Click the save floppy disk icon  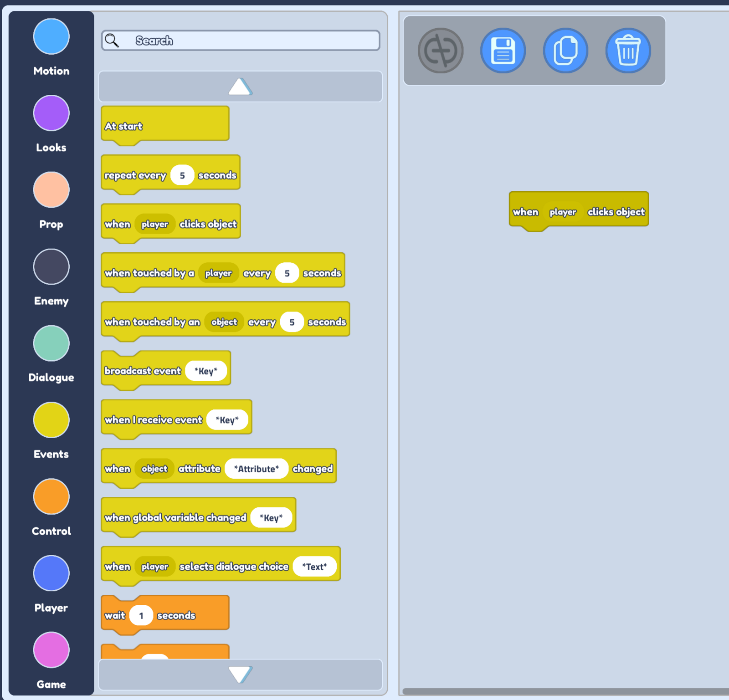[x=503, y=51]
